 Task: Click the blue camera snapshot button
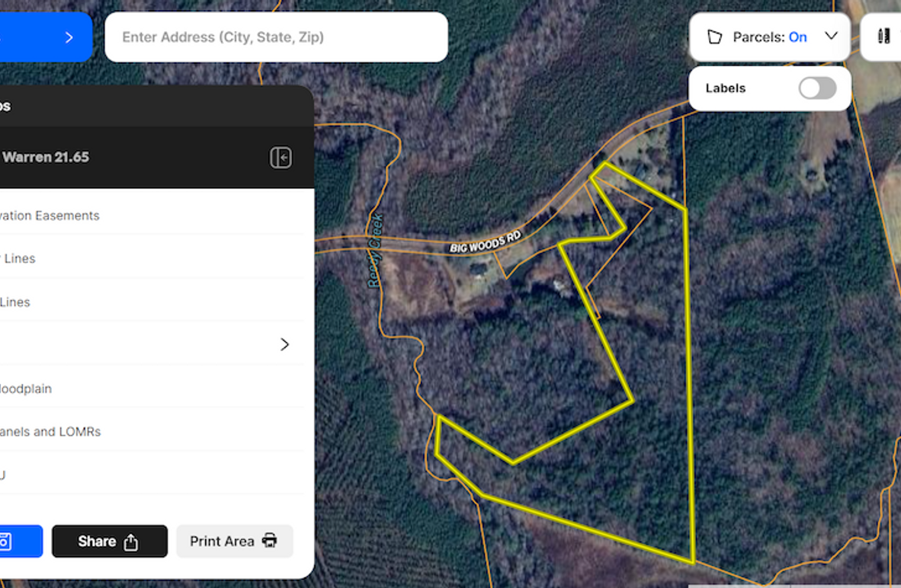point(8,542)
